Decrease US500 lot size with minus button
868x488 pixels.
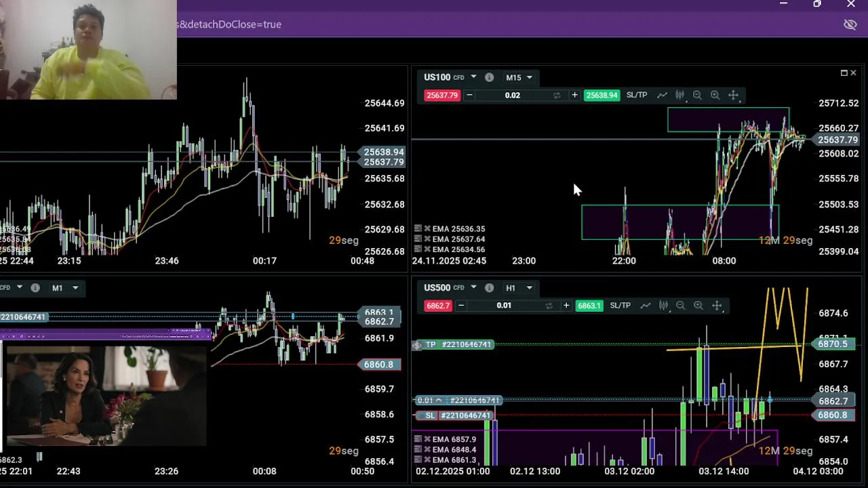coord(461,306)
